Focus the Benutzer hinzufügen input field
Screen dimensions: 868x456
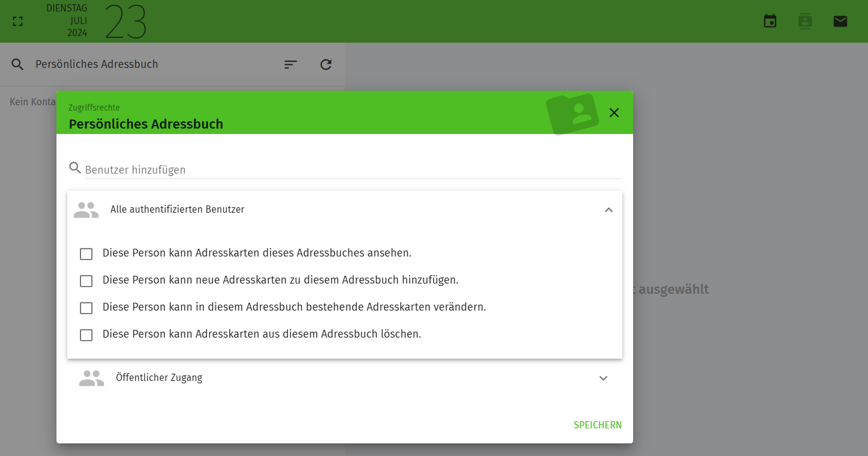point(353,169)
